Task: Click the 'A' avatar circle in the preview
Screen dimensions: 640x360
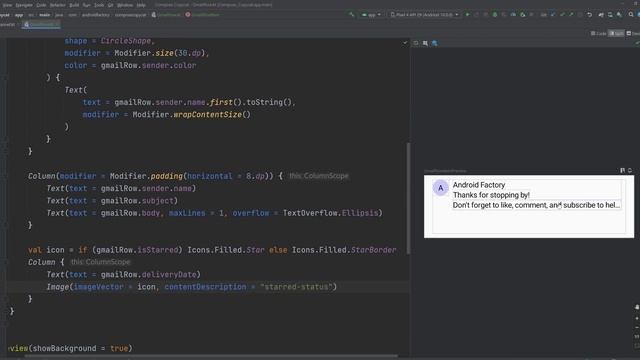Action: coord(440,188)
